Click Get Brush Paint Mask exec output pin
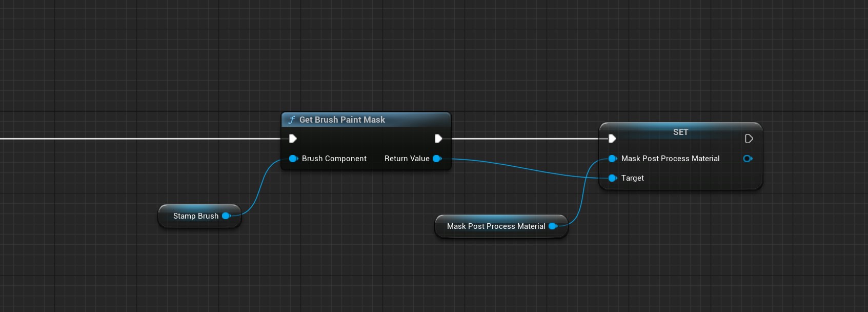The height and width of the screenshot is (312, 868). click(438, 139)
